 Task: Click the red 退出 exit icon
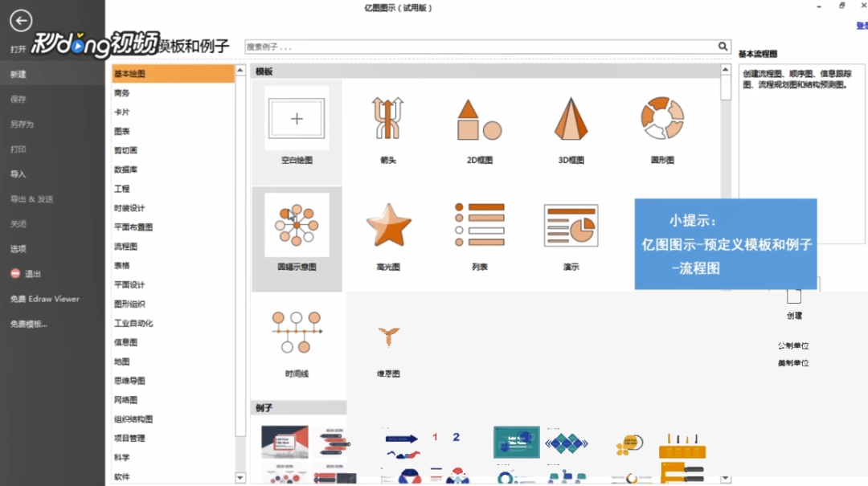pos(15,273)
